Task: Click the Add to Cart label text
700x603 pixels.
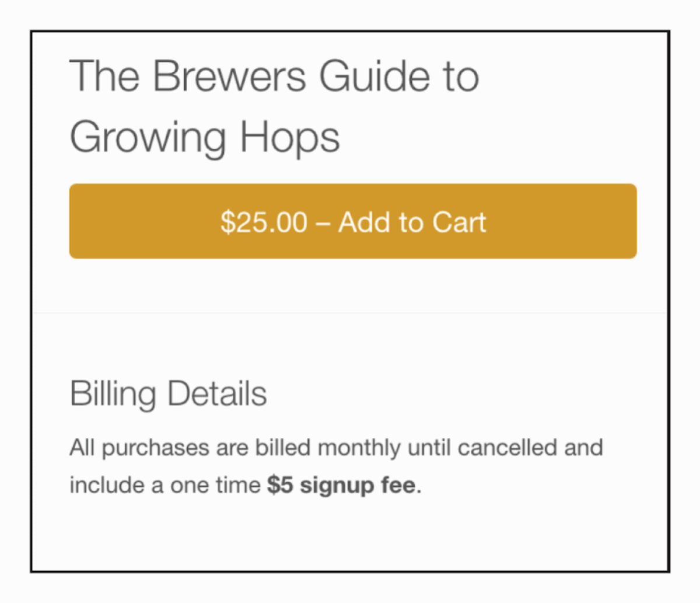Action: tap(411, 222)
